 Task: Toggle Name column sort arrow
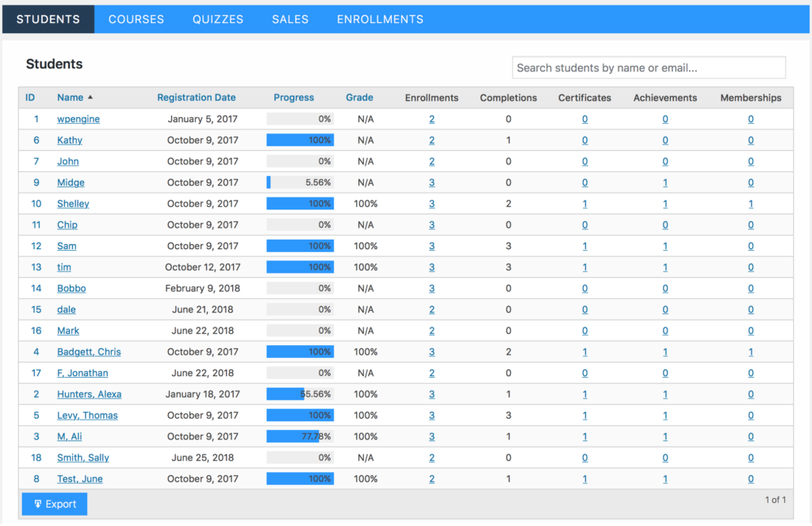click(90, 98)
